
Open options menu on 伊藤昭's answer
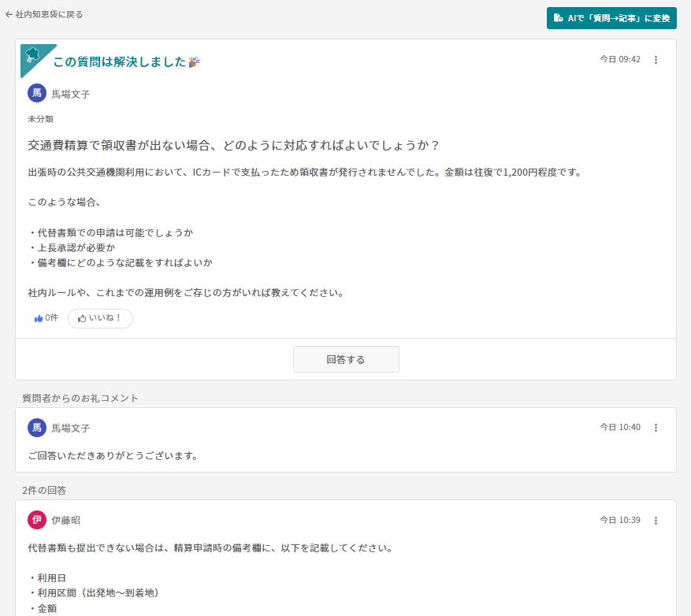click(x=656, y=520)
